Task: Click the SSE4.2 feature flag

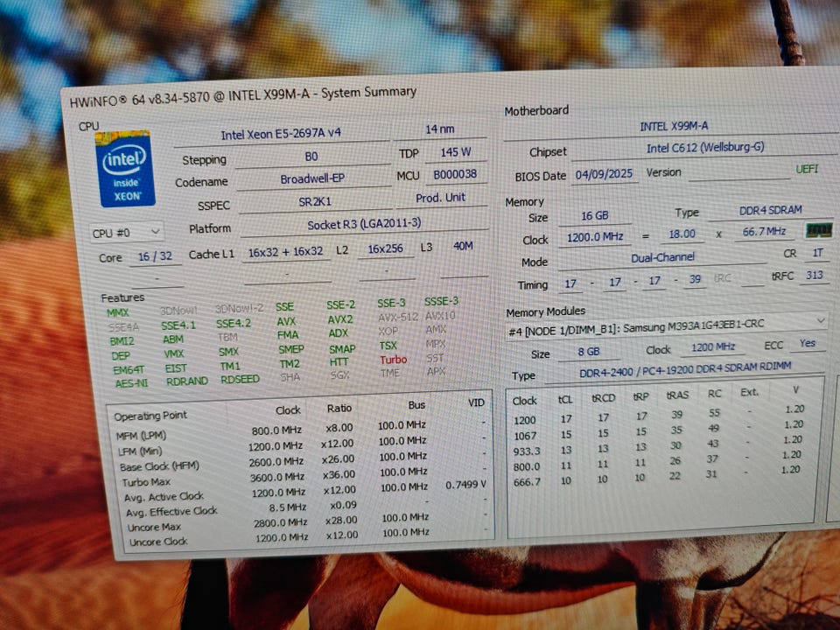Action: [x=233, y=324]
